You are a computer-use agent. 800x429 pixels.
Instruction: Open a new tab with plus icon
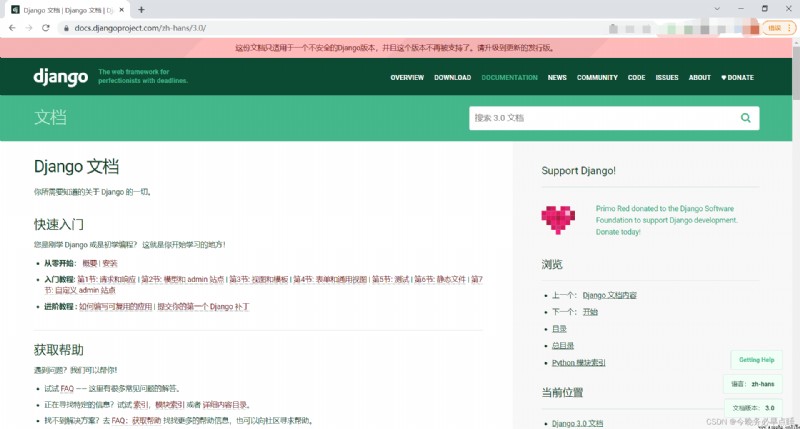(x=141, y=10)
